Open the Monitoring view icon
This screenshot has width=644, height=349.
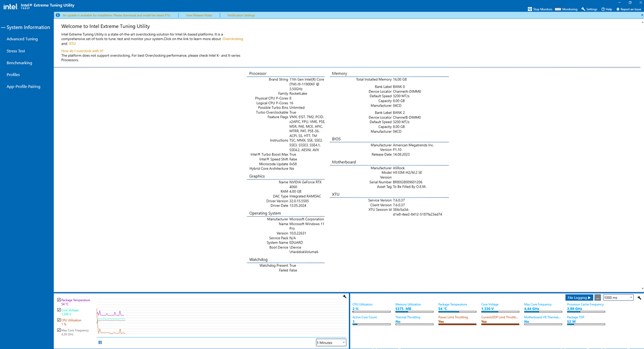coord(558,9)
